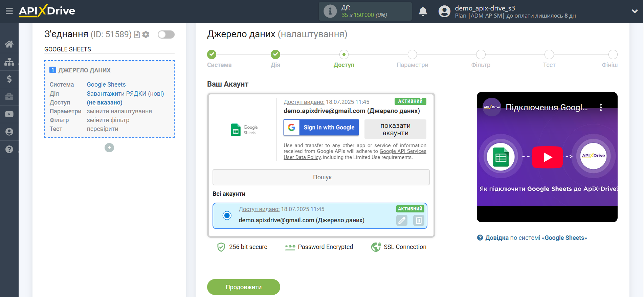The height and width of the screenshot is (297, 644).
Task: Click Sign in with Google button
Action: click(321, 128)
